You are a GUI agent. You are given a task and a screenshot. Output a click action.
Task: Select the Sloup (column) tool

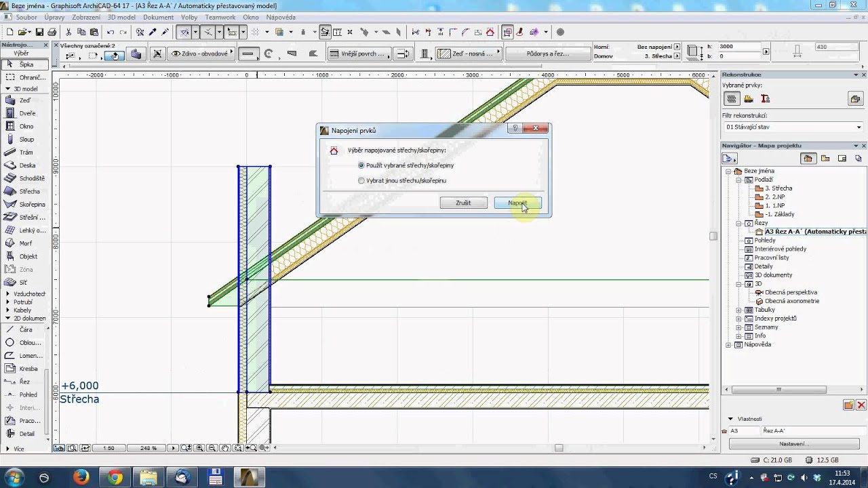(x=24, y=139)
